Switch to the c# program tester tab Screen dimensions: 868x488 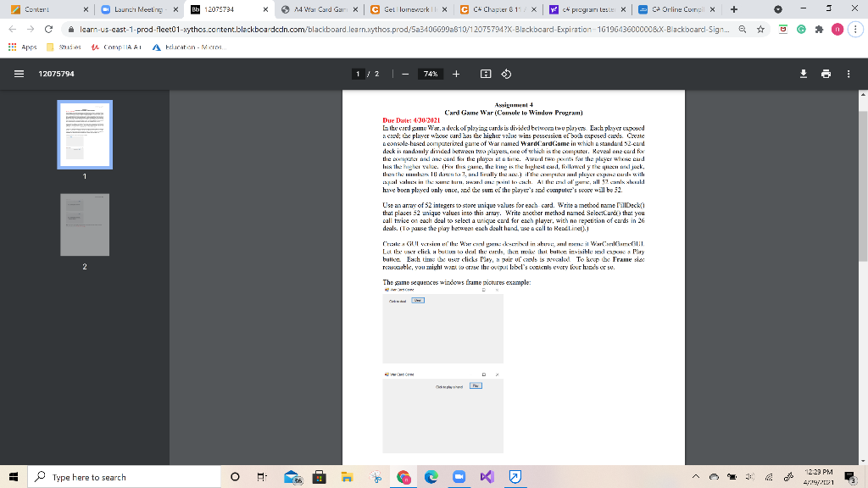588,9
